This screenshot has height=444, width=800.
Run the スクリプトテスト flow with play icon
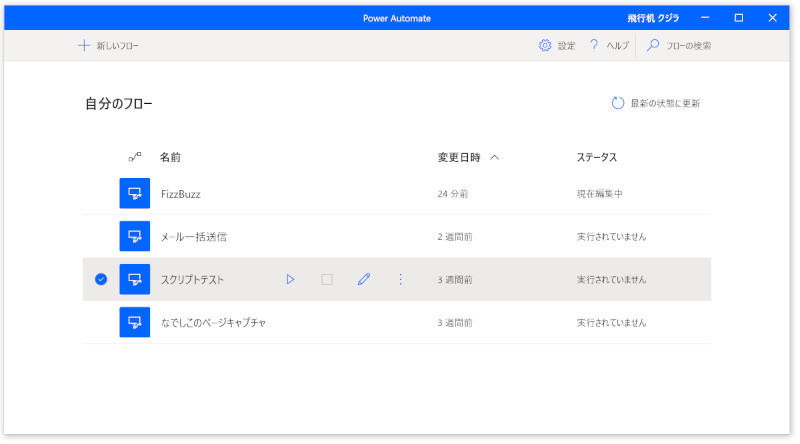[290, 280]
